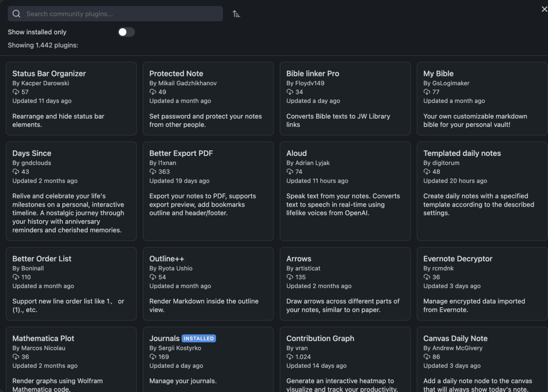548x392 pixels.
Task: Click the magnifier icon in search bar
Action: 17,14
